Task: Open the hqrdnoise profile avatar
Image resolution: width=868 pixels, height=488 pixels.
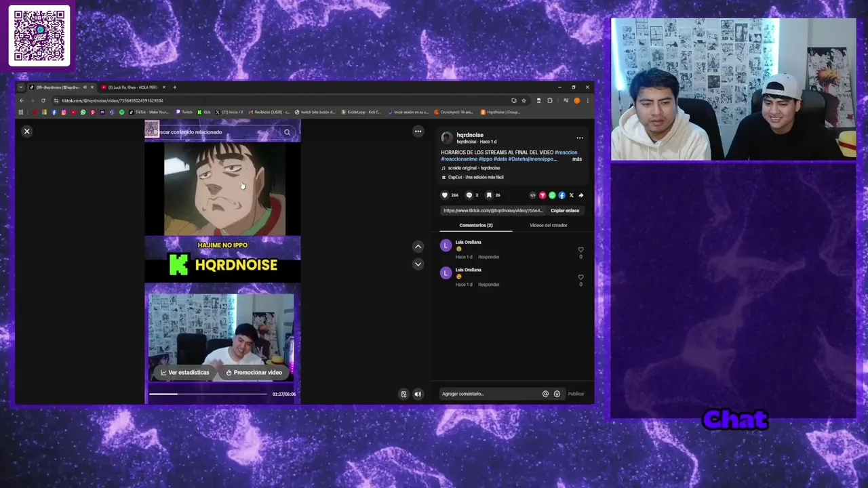Action: [446, 138]
